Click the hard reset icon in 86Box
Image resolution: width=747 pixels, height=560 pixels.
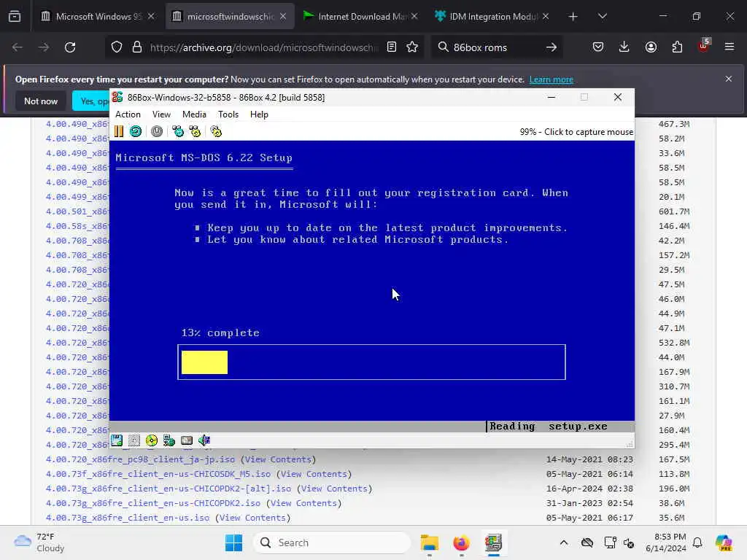point(136,131)
